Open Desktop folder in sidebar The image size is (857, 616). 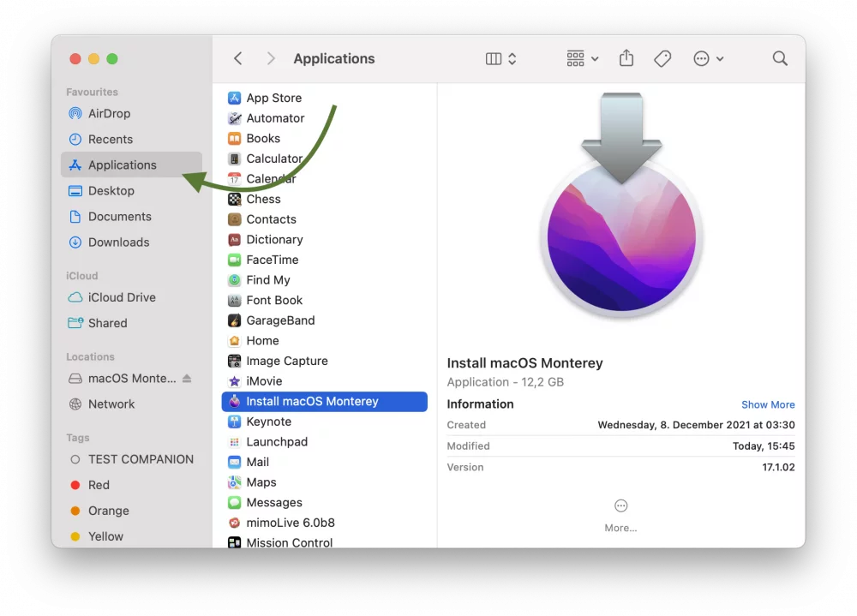coord(131,191)
